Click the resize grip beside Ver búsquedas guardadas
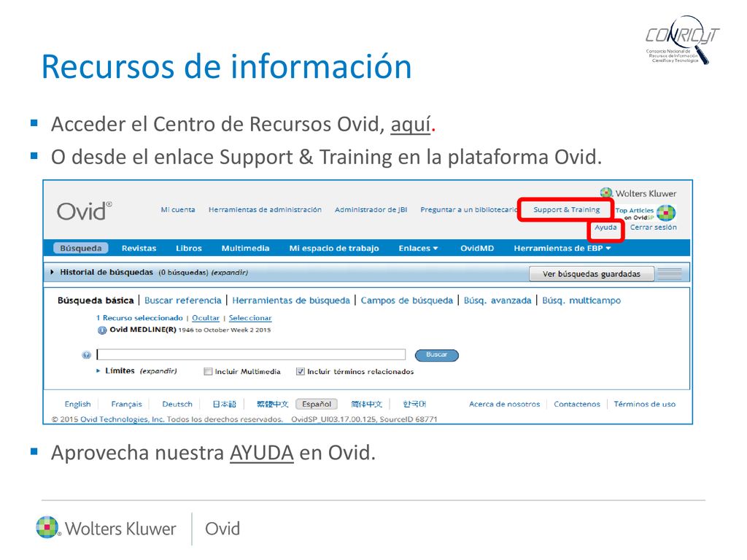The image size is (747, 560). tap(670, 273)
